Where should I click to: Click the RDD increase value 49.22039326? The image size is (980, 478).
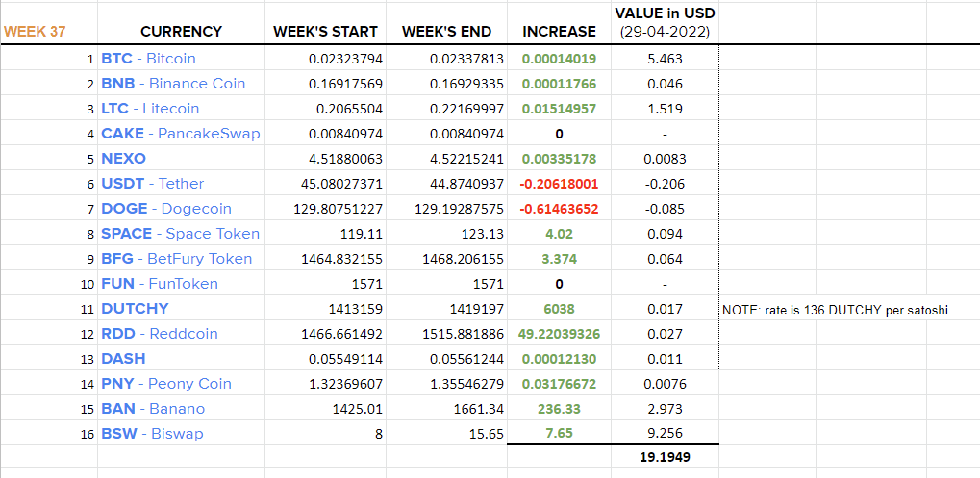tap(559, 334)
